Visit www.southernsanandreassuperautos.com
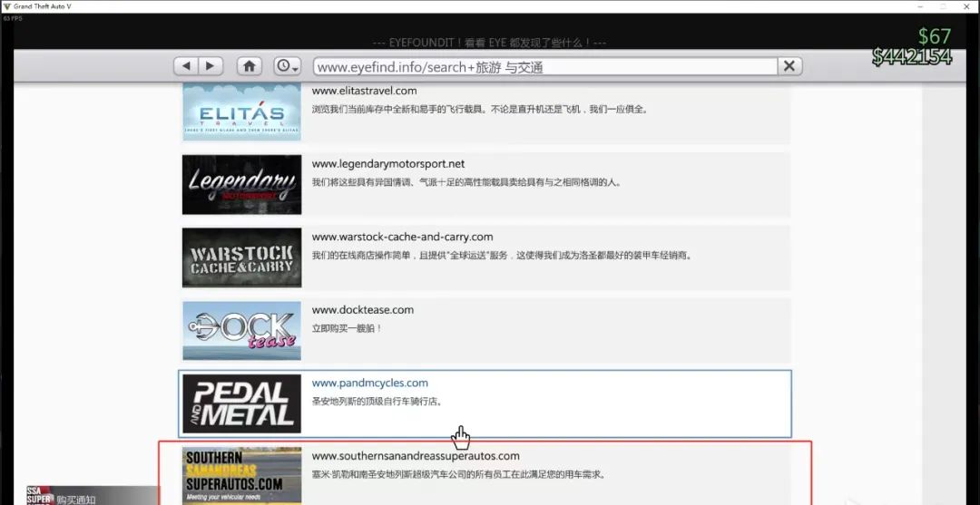Viewport: 980px width, 505px height. point(416,456)
